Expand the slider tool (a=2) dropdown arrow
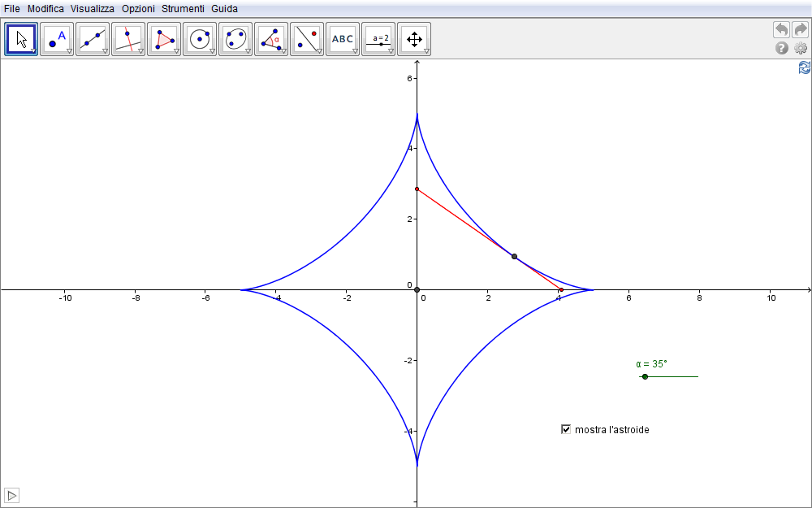The image size is (812, 508). [391, 51]
